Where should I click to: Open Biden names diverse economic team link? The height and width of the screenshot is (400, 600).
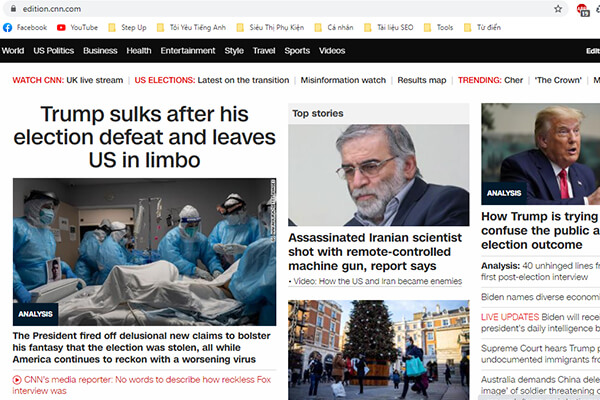point(540,297)
